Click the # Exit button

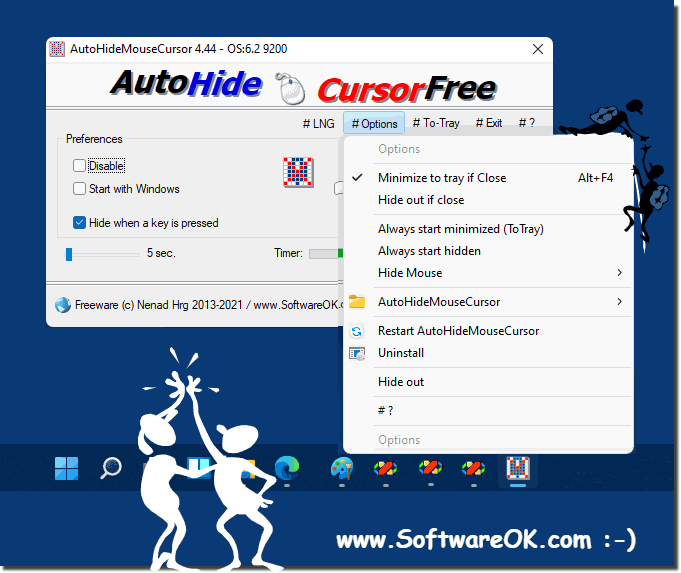pyautogui.click(x=489, y=123)
